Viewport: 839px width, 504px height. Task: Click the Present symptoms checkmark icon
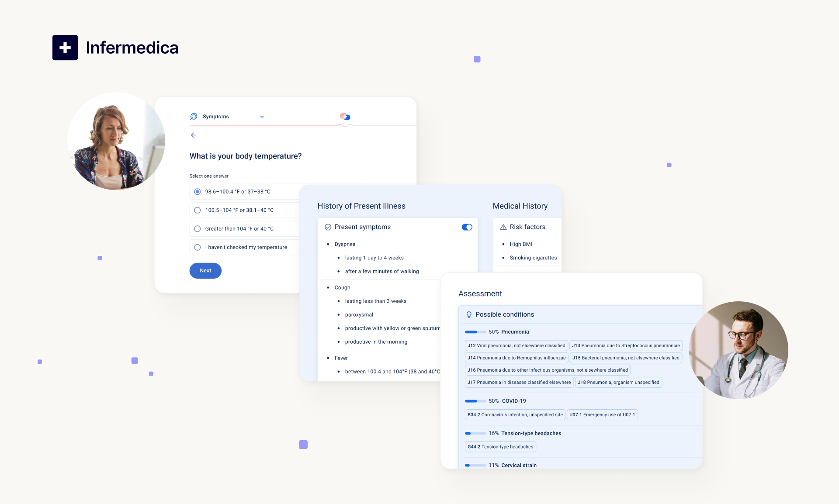click(328, 227)
